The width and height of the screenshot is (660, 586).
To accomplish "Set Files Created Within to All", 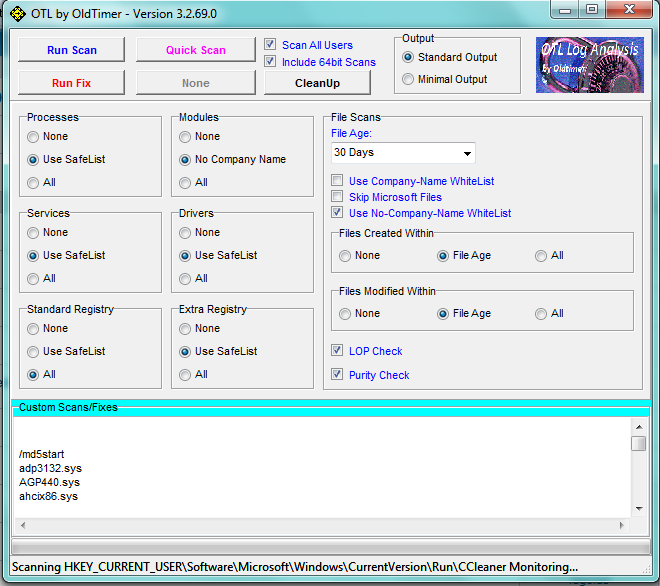I will coord(541,256).
